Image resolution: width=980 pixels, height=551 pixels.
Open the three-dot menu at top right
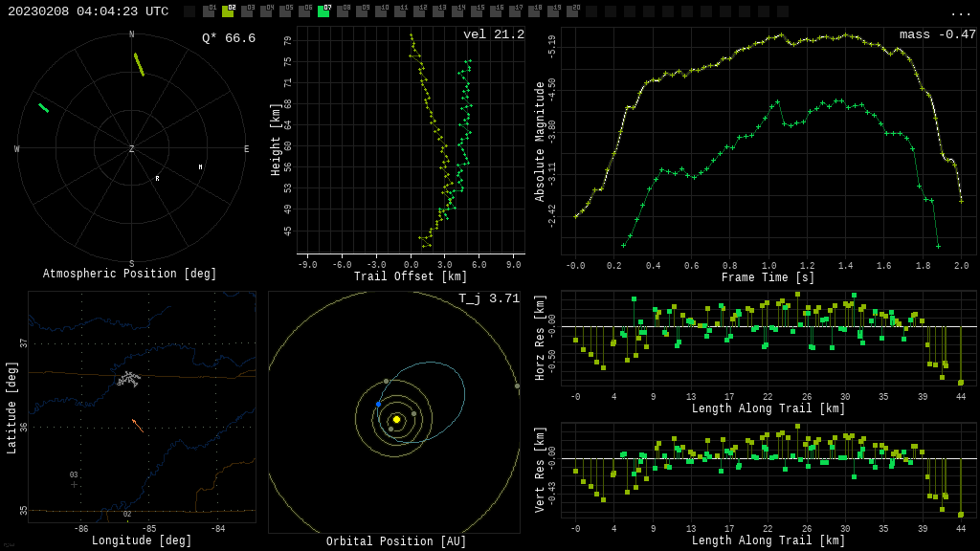pyautogui.click(x=960, y=12)
